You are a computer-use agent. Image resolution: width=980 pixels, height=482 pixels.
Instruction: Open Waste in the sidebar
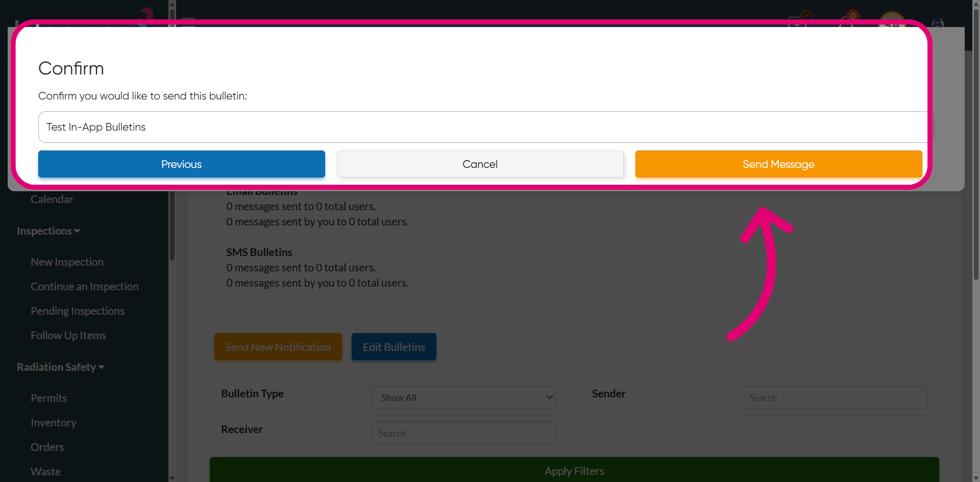[45, 472]
